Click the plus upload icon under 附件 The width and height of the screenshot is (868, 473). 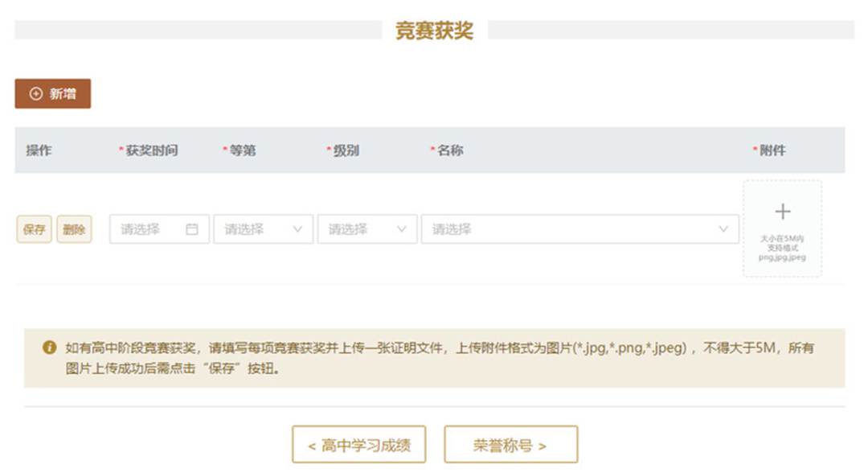tap(781, 211)
